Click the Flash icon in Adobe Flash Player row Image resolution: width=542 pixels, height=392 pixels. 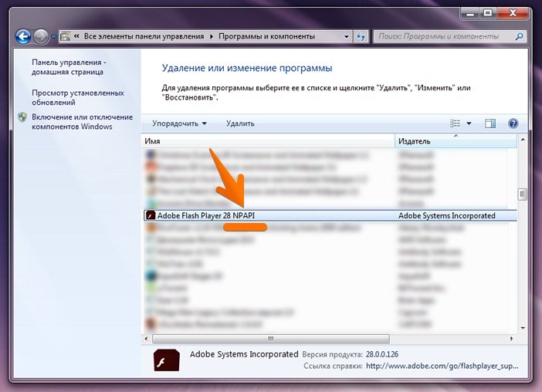point(151,215)
